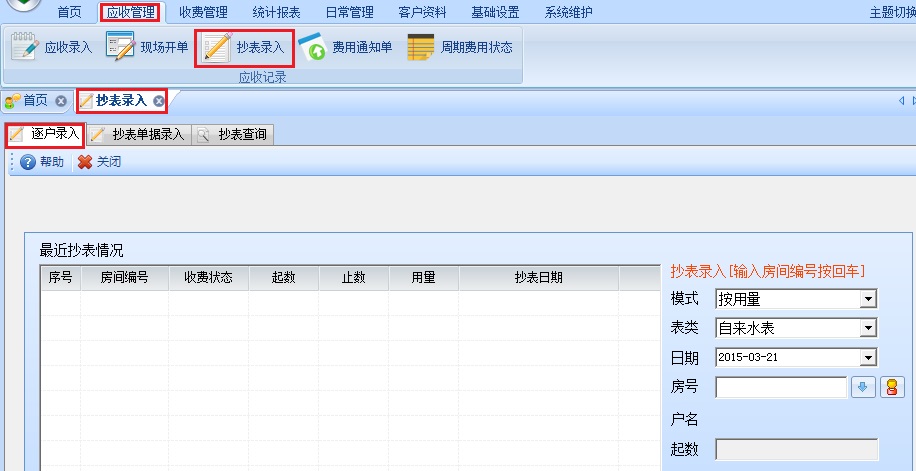Viewport: 916px width, 471px height.
Task: Click the 收费状态 column header
Action: pyautogui.click(x=209, y=278)
